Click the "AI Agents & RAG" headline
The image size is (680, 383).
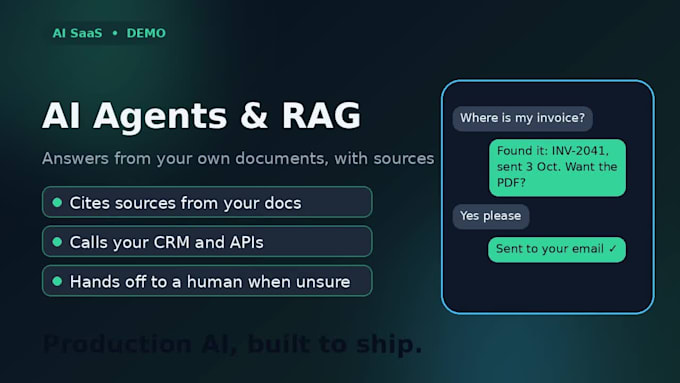201,116
